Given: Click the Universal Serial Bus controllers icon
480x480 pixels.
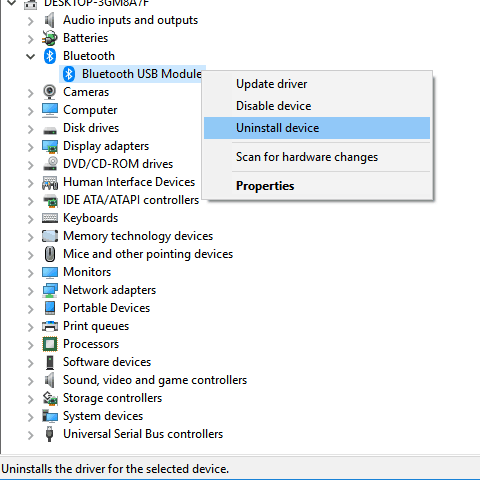Looking at the screenshot, I should coord(50,434).
